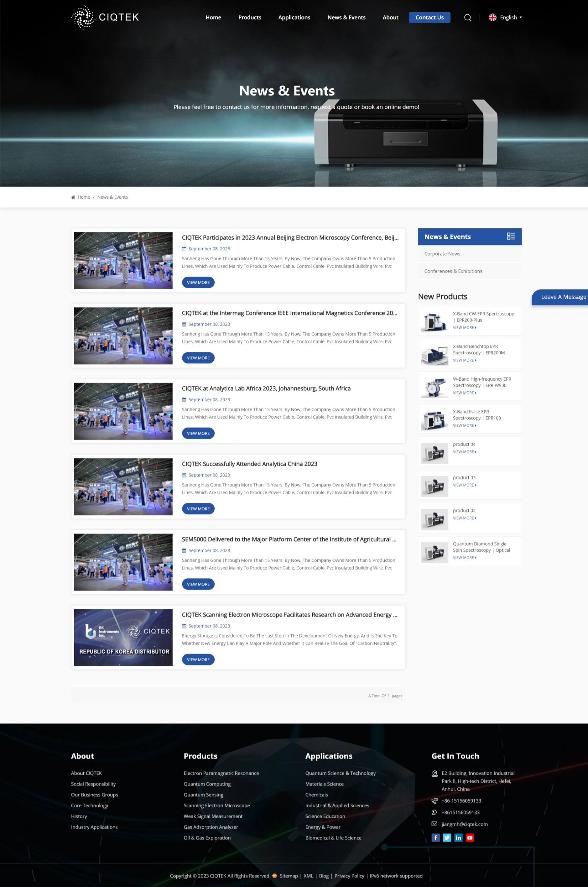Screen dimensions: 588x887
Task: Select Corporate News sidebar category
Action: (x=442, y=254)
